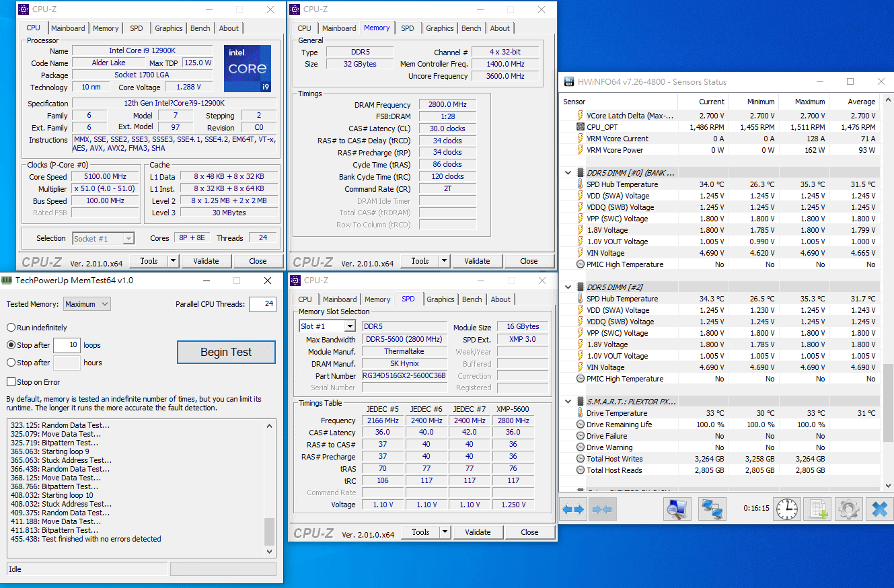The image size is (894, 588).
Task: Open the Tools dropdown arrow in CPU-Z Memory window
Action: pyautogui.click(x=444, y=261)
